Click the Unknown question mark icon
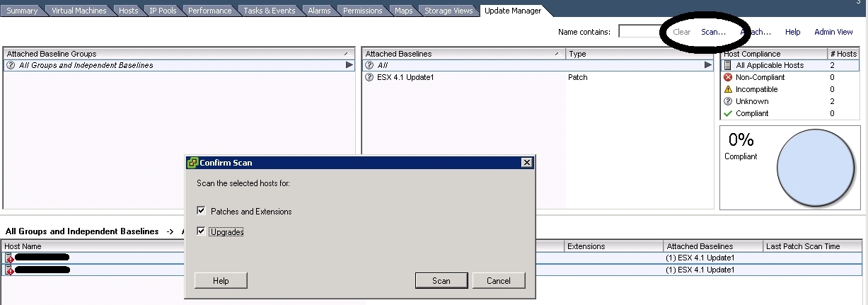 click(x=728, y=101)
